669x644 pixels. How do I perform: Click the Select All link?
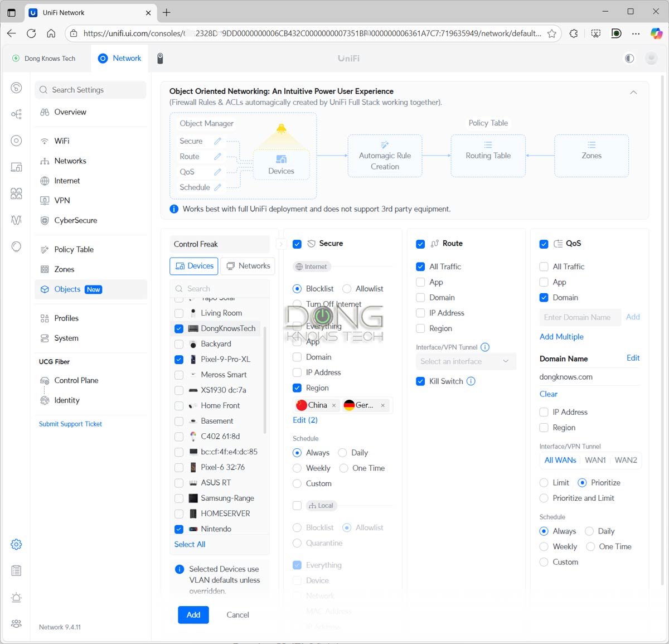(190, 545)
